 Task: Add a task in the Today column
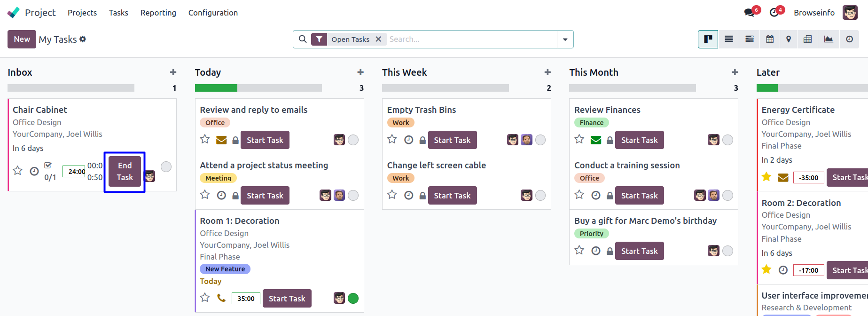[x=360, y=72]
